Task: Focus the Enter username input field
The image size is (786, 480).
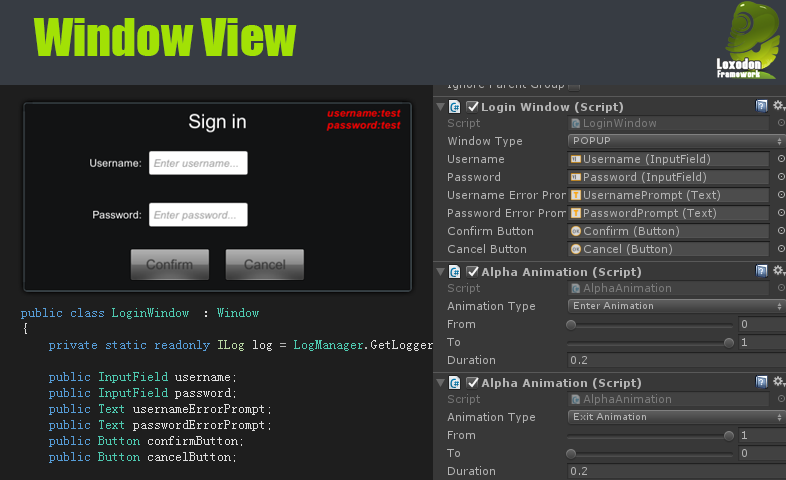Action: pos(198,163)
